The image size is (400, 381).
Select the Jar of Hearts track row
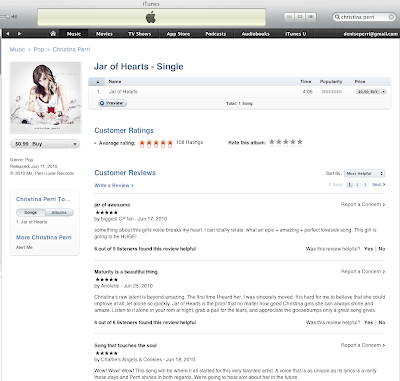point(240,92)
